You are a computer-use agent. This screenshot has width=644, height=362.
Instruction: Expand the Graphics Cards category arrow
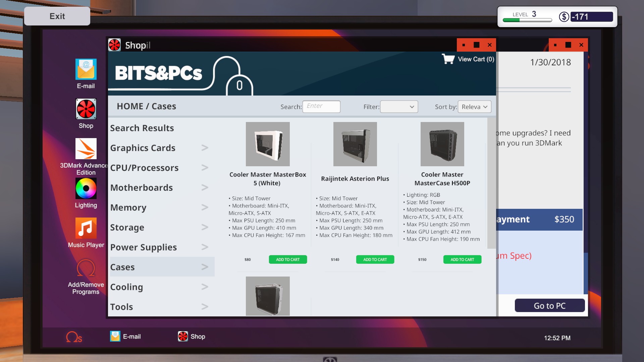tap(205, 148)
